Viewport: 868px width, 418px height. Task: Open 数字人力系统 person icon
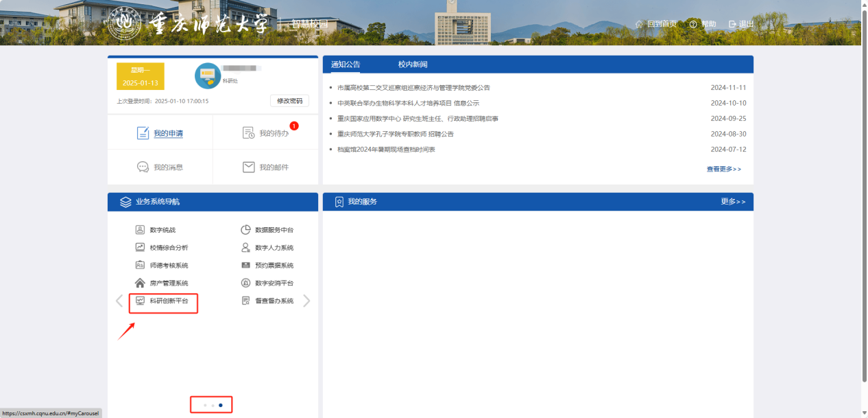click(245, 248)
